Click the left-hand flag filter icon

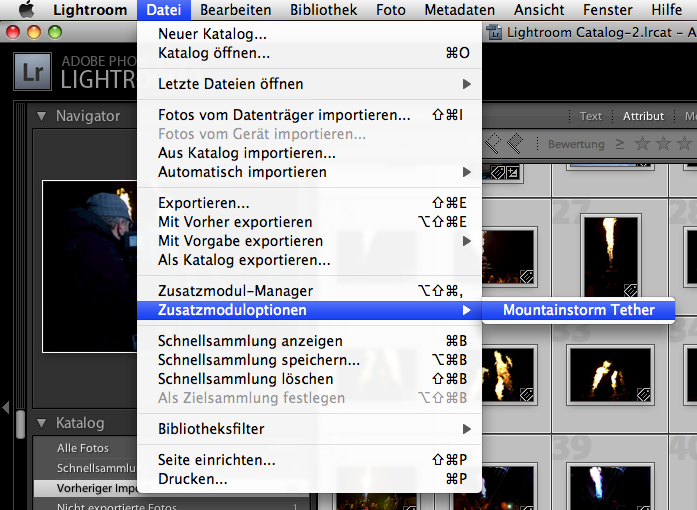click(x=493, y=143)
